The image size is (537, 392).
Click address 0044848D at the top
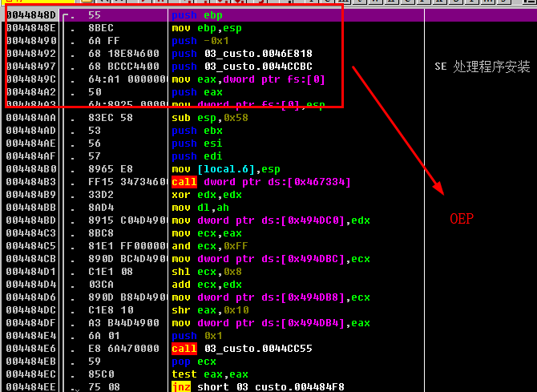[30, 15]
